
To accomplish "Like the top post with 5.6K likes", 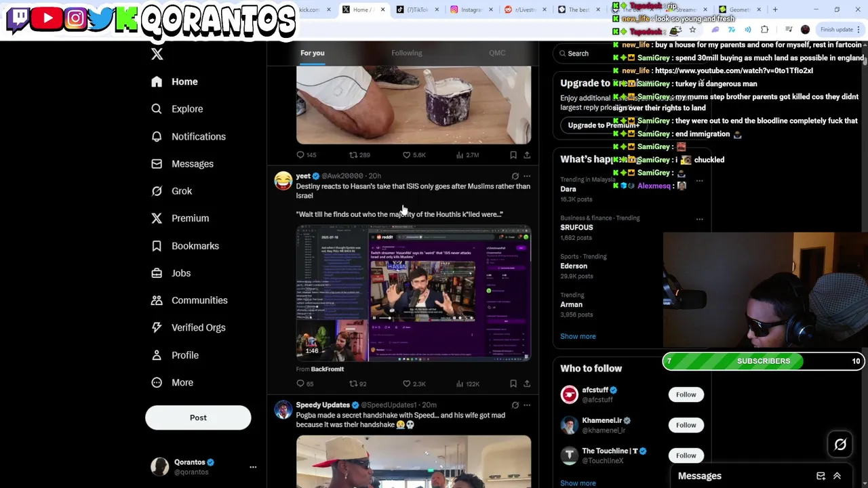I will (x=414, y=155).
